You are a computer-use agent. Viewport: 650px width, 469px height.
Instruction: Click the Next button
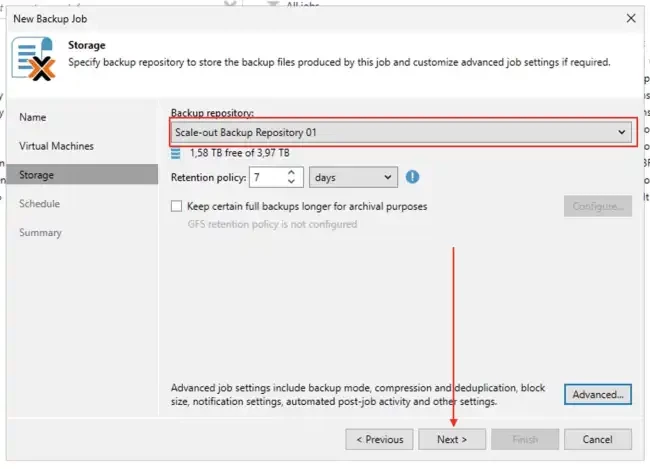click(452, 440)
